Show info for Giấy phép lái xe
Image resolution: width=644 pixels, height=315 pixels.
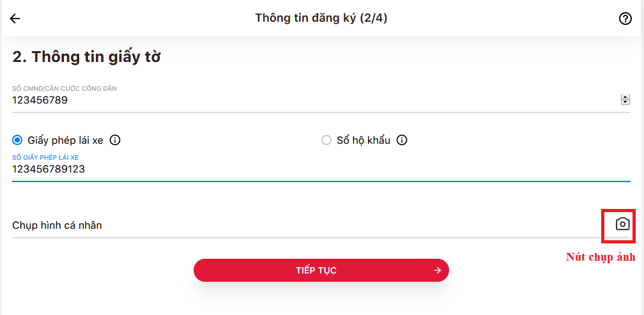pos(116,140)
